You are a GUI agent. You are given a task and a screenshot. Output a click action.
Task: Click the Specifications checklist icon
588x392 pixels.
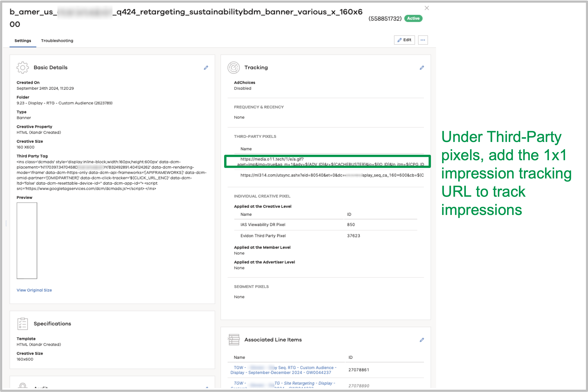pyautogui.click(x=23, y=324)
